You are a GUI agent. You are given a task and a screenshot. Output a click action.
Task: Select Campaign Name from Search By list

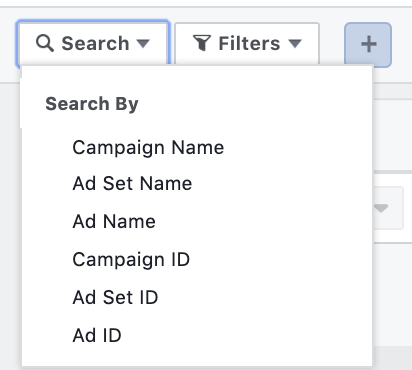[148, 147]
